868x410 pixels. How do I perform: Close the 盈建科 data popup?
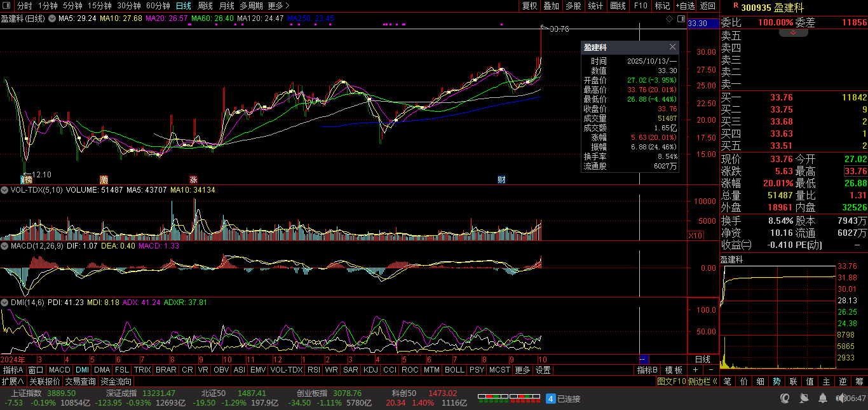point(672,47)
